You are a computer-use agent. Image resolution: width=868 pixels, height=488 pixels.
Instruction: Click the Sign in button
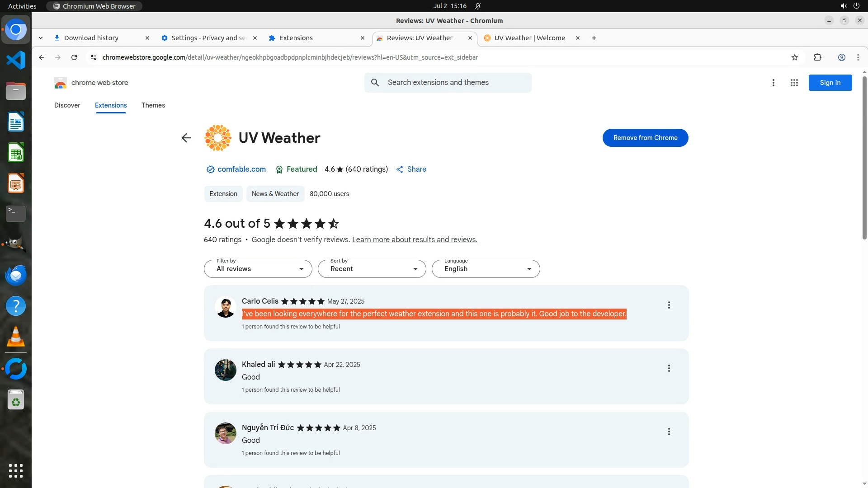pos(830,83)
